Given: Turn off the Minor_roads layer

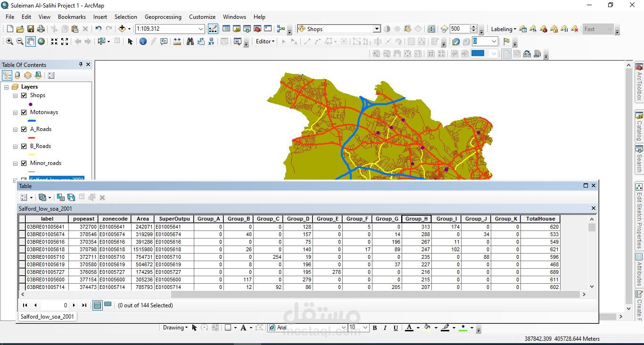Looking at the screenshot, I should pos(24,163).
